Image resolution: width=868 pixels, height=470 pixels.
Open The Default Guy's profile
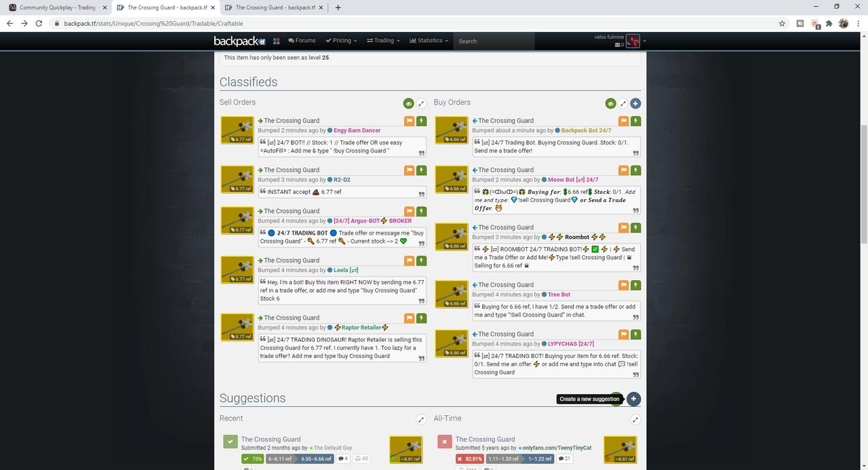coord(333,448)
